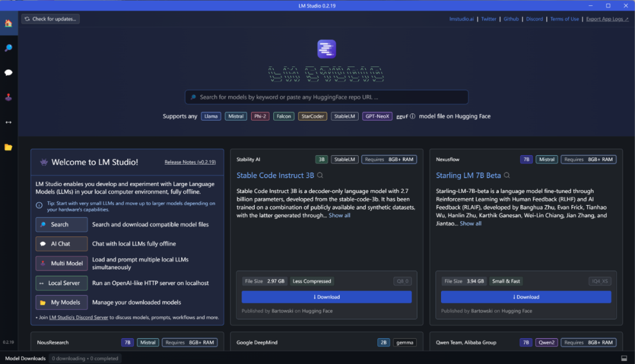Click the AI Chat button in Welcome panel

click(x=62, y=244)
